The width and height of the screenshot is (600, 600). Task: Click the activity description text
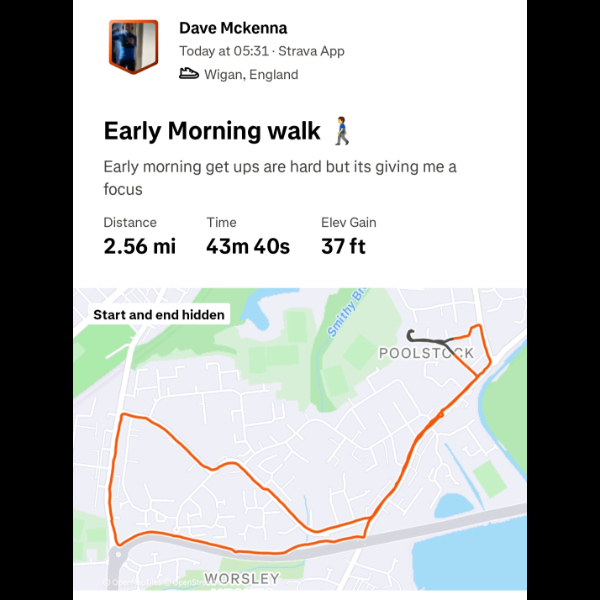[x=280, y=178]
